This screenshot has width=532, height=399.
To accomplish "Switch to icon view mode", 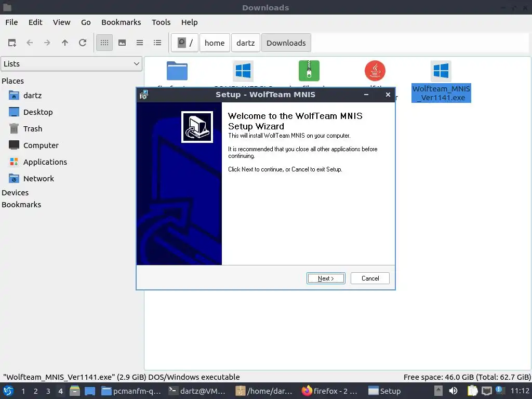I will click(x=104, y=43).
